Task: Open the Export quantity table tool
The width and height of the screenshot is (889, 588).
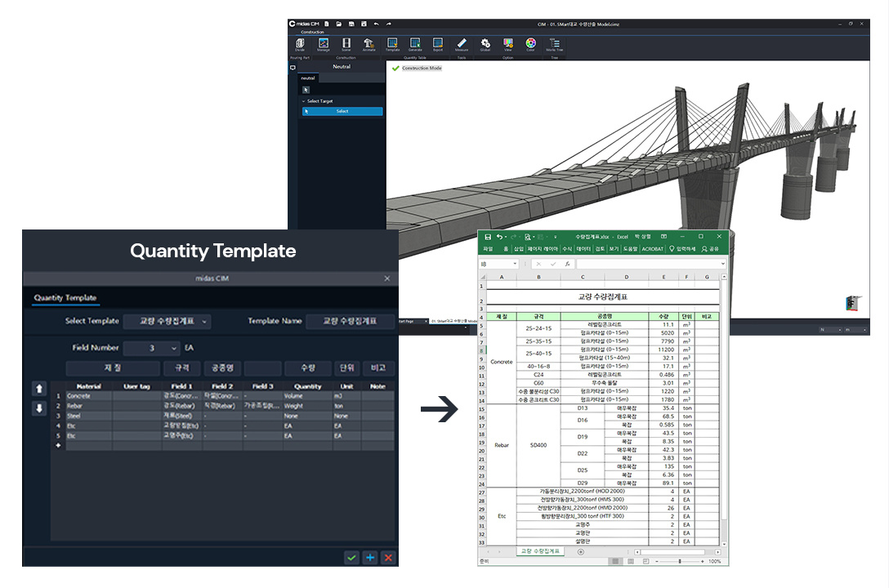Action: coord(438,44)
